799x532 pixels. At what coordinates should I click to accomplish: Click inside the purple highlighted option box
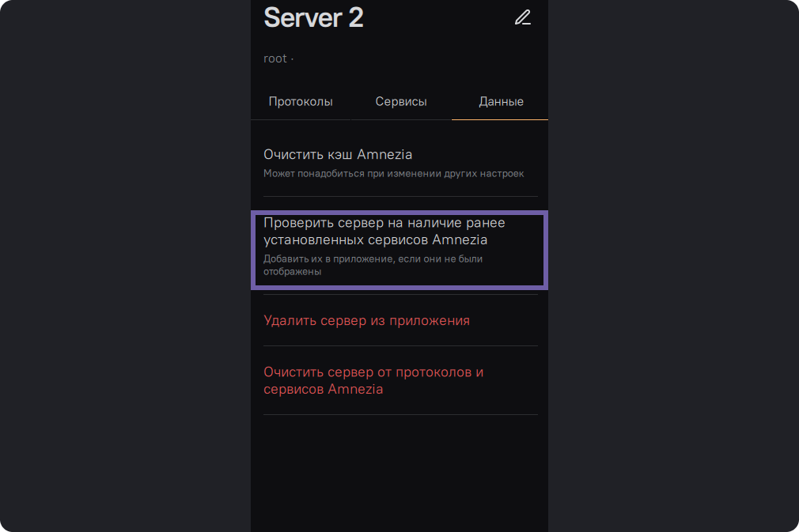(x=399, y=249)
